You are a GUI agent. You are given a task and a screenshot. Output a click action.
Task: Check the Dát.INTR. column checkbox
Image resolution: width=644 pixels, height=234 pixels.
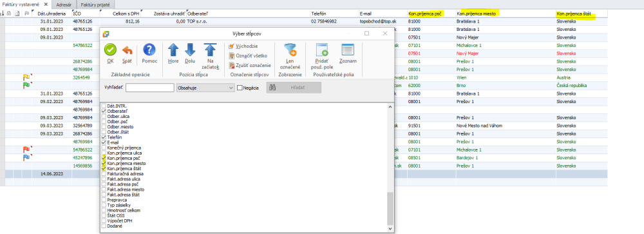click(x=104, y=106)
